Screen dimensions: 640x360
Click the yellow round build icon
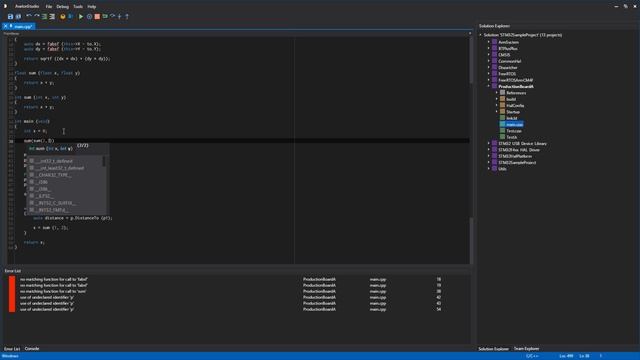[x=63, y=17]
